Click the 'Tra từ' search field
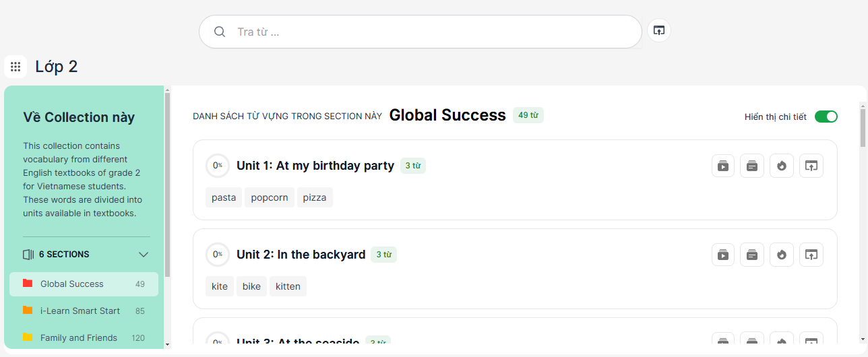The image size is (868, 357). [431, 32]
